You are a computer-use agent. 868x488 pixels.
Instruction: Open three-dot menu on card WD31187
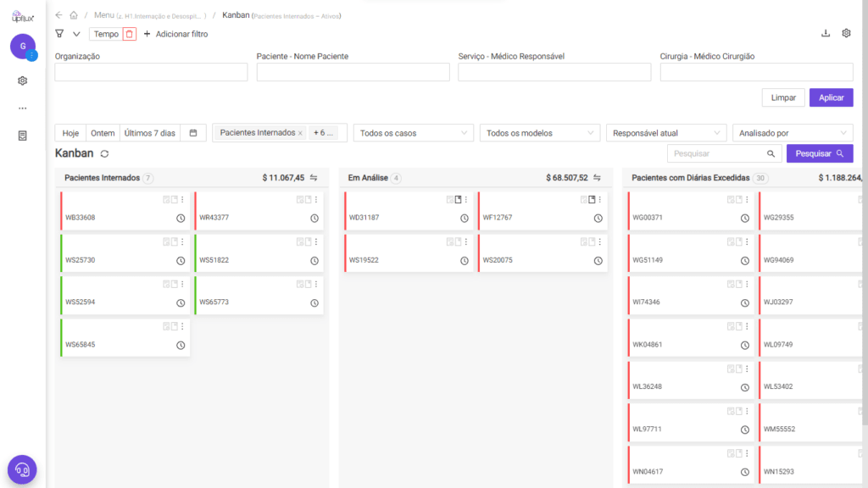[x=466, y=200]
